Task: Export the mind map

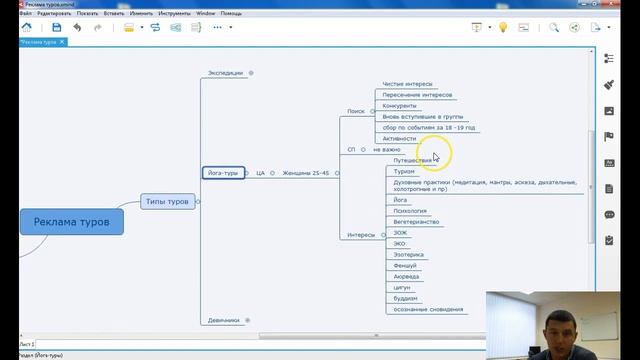Action: point(596,27)
